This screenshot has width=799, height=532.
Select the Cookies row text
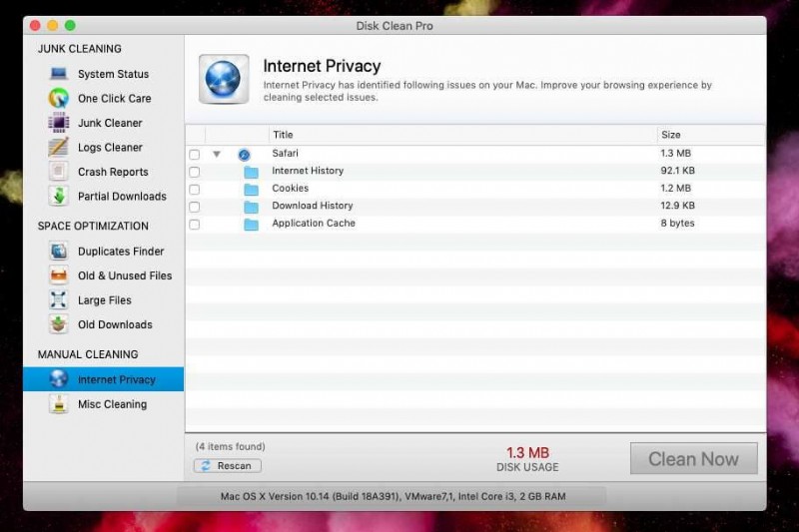tap(290, 188)
